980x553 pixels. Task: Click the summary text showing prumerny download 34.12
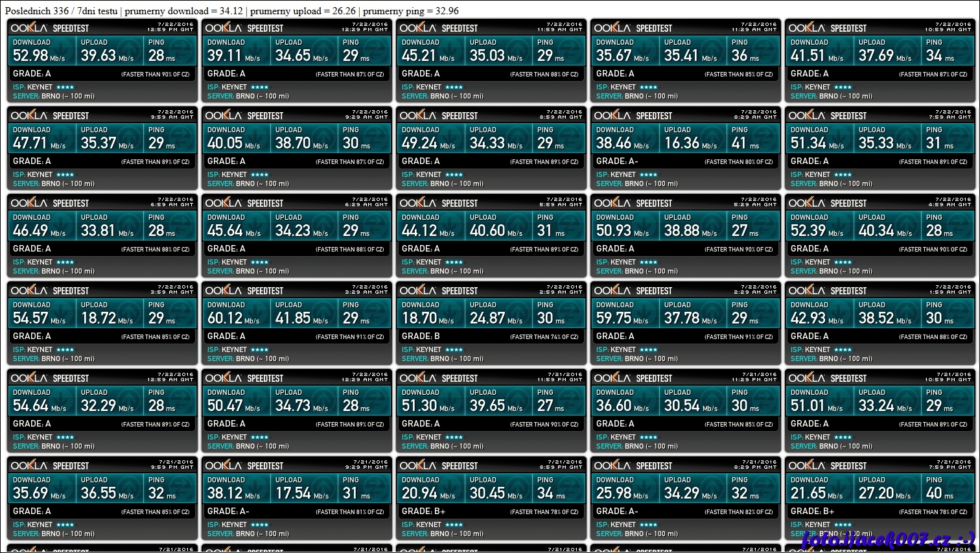click(183, 11)
